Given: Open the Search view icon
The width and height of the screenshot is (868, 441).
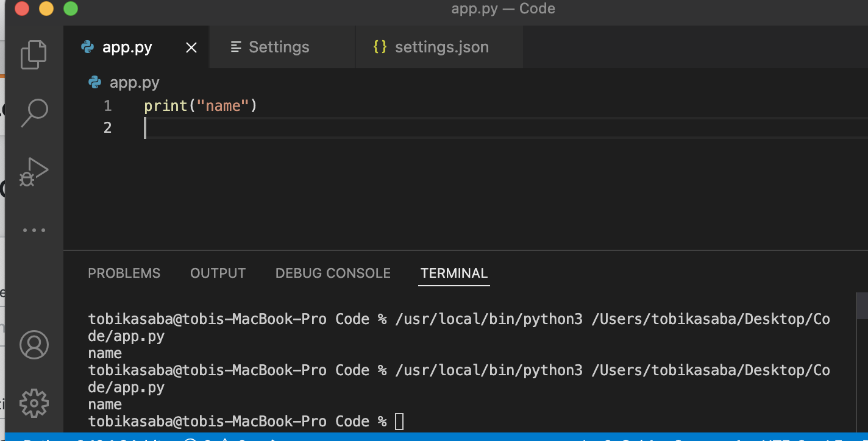Looking at the screenshot, I should click(34, 113).
